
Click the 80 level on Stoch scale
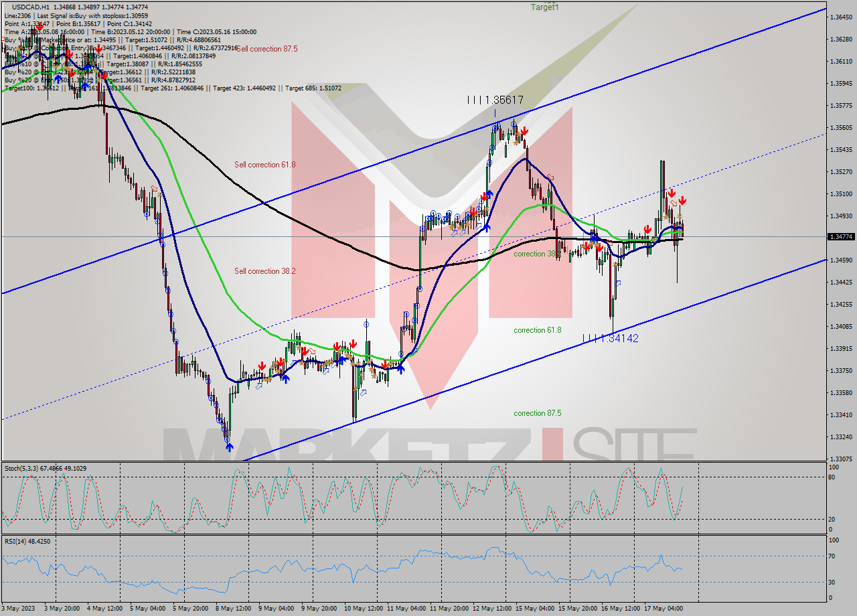pyautogui.click(x=833, y=477)
